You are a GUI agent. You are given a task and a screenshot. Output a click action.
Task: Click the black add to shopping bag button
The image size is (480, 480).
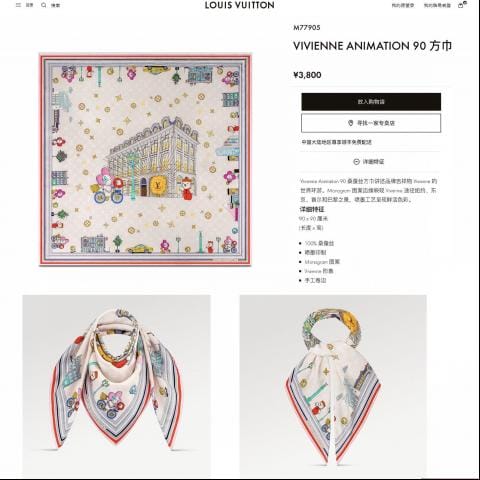(x=371, y=102)
